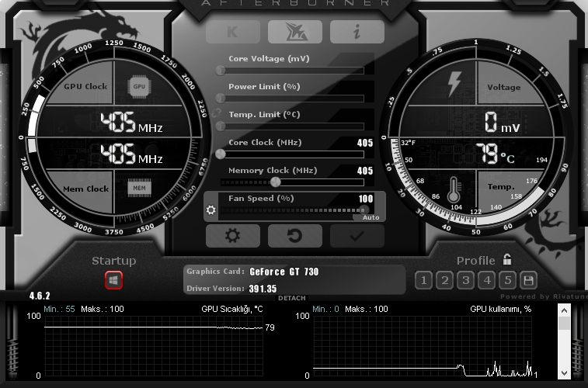Screen dimensions: 588x388
Task: Click the 0 mV voltage readout
Action: 502,123
